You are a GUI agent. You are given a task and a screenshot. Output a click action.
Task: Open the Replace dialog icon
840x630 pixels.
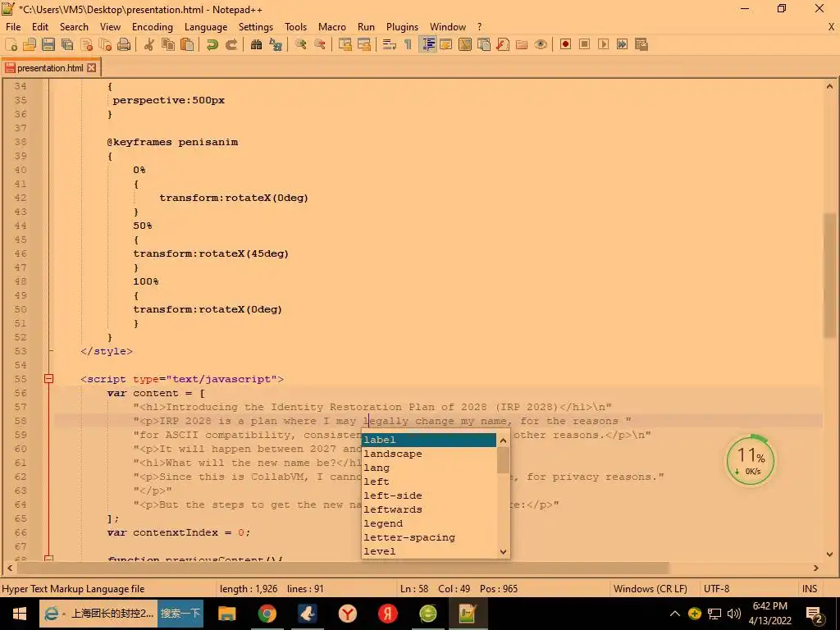[276, 44]
